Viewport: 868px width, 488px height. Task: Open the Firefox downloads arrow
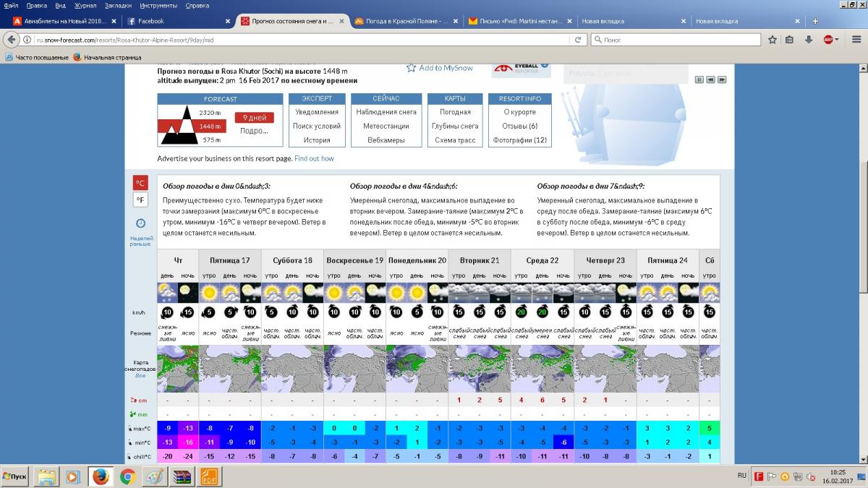pyautogui.click(x=809, y=40)
